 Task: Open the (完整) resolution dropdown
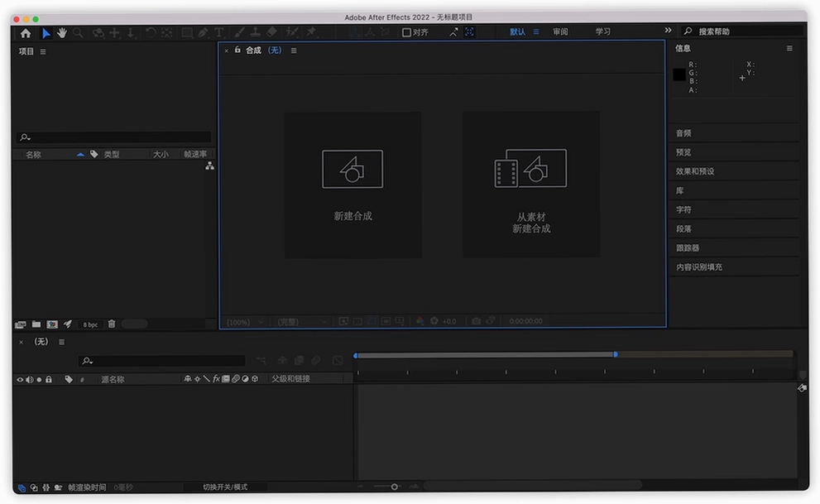[302, 322]
